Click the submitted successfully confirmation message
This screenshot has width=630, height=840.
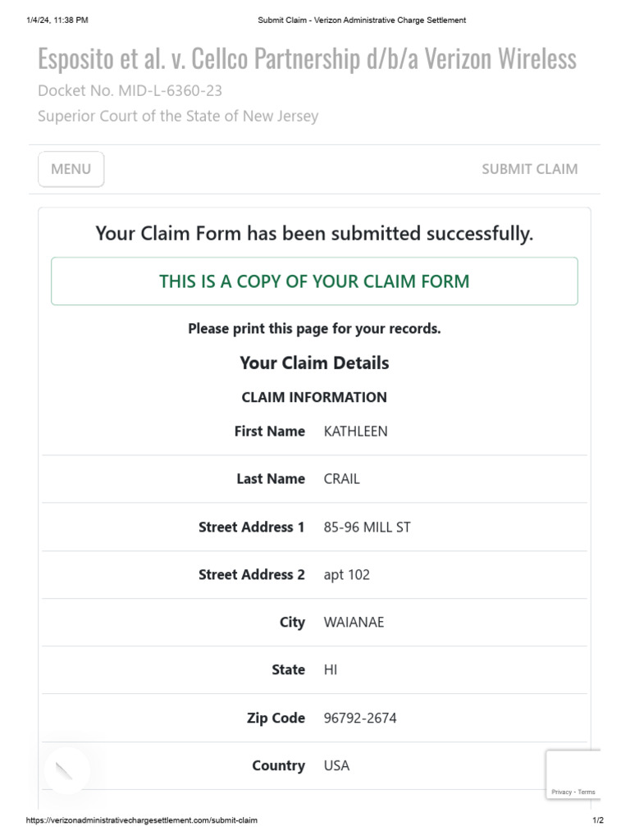pyautogui.click(x=314, y=234)
